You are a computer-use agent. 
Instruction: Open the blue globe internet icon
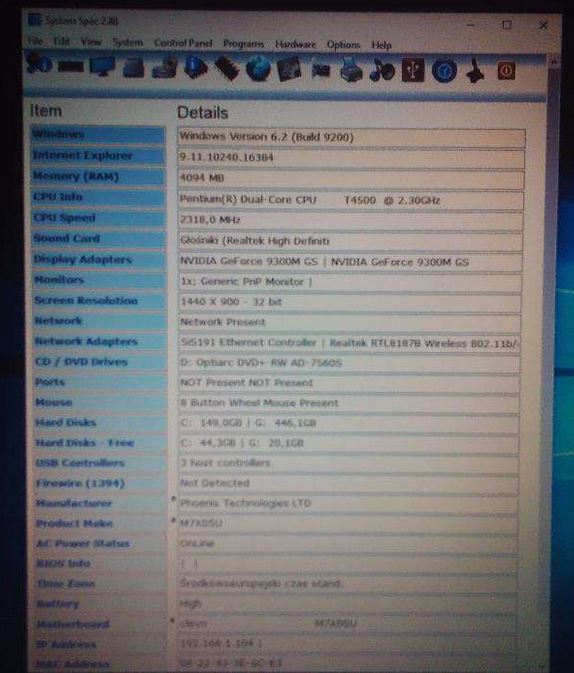[258, 69]
